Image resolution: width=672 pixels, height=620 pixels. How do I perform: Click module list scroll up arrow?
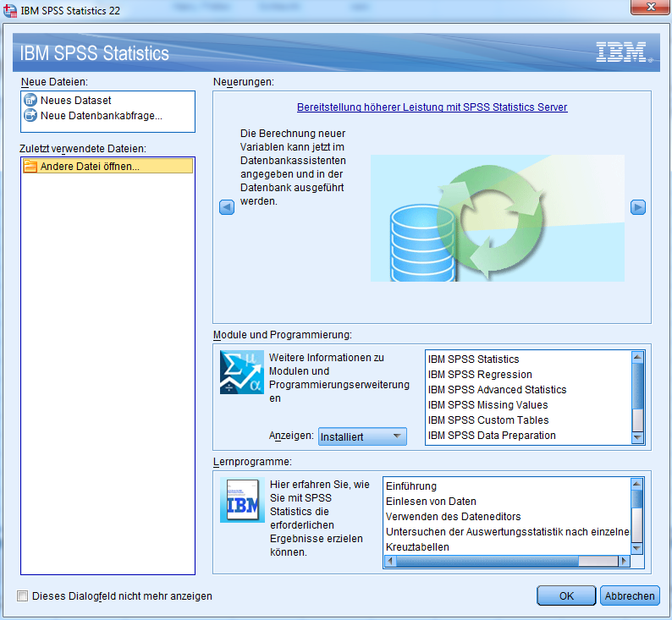click(637, 357)
